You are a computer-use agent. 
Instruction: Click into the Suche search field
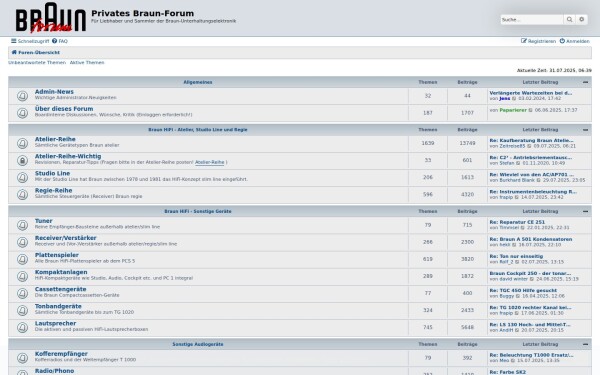tap(532, 20)
